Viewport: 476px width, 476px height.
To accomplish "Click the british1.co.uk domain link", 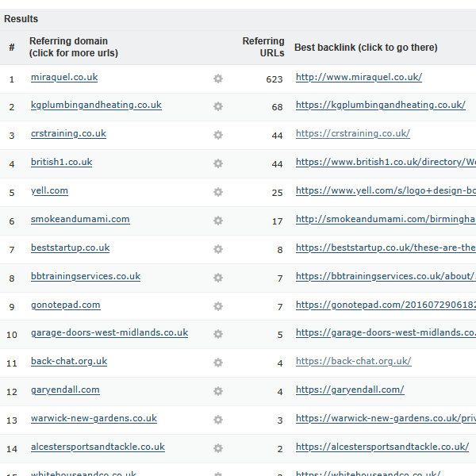I will (x=62, y=163).
